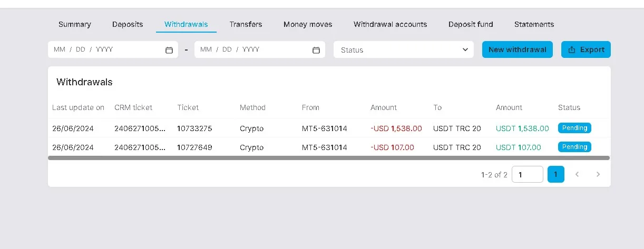
Task: Click Pending status of ticket 10727649
Action: 574,147
